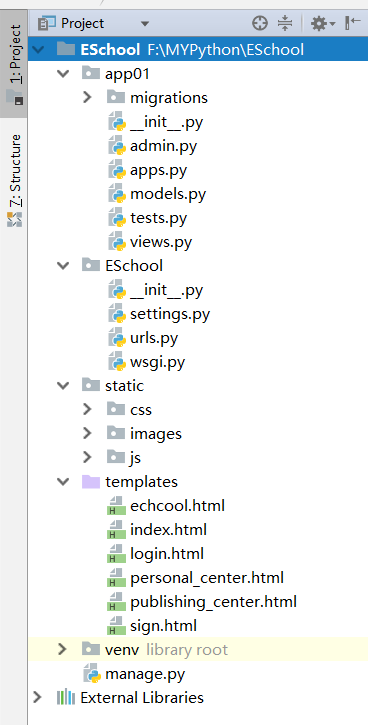Select the tests.py file name
This screenshot has width=368, height=725.
click(159, 218)
